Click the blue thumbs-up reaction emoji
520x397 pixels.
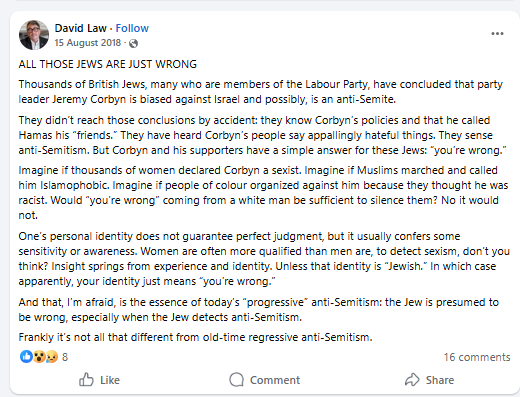26,357
